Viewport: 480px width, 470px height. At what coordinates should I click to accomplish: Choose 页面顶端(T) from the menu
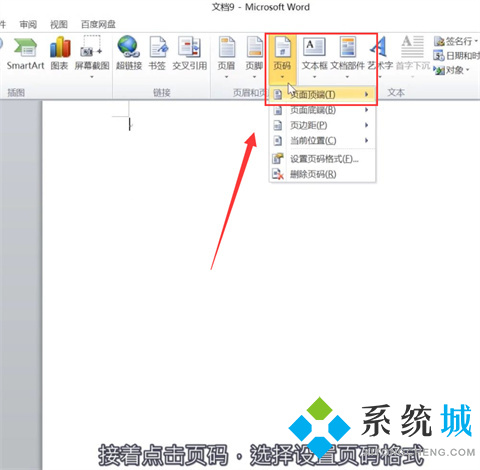322,95
